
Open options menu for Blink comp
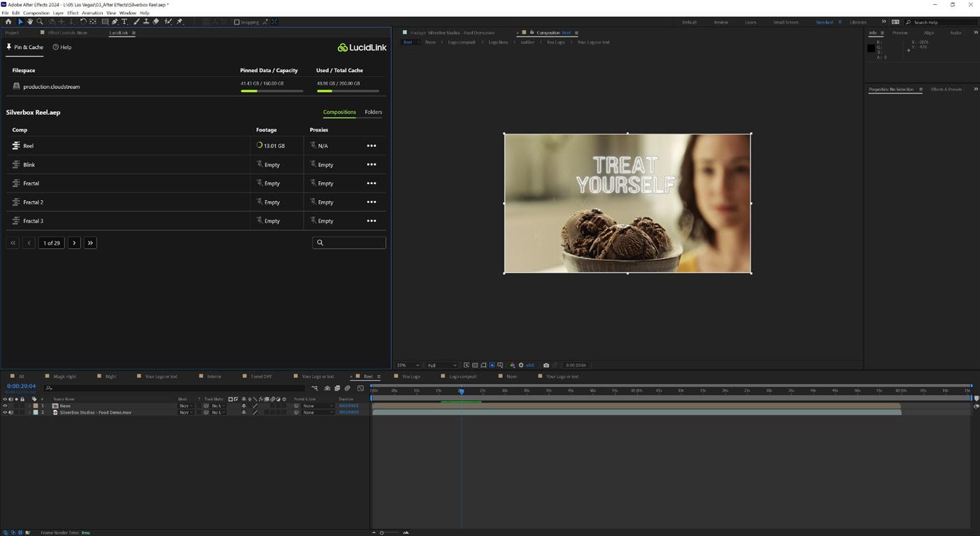[x=371, y=164]
